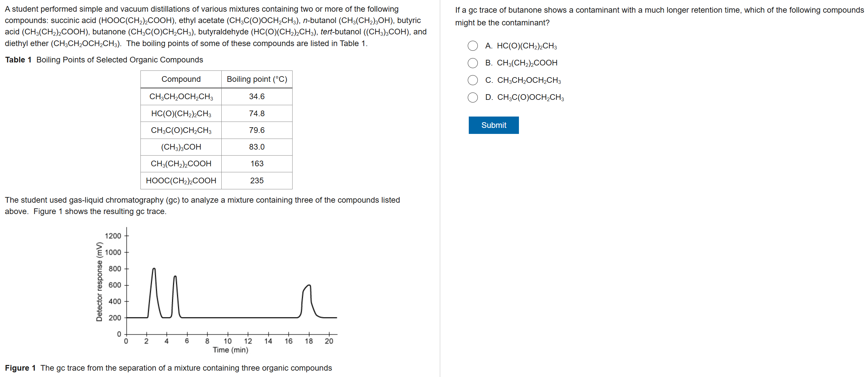This screenshot has height=377, width=868.
Task: Select answer option A radio button
Action: click(x=472, y=46)
